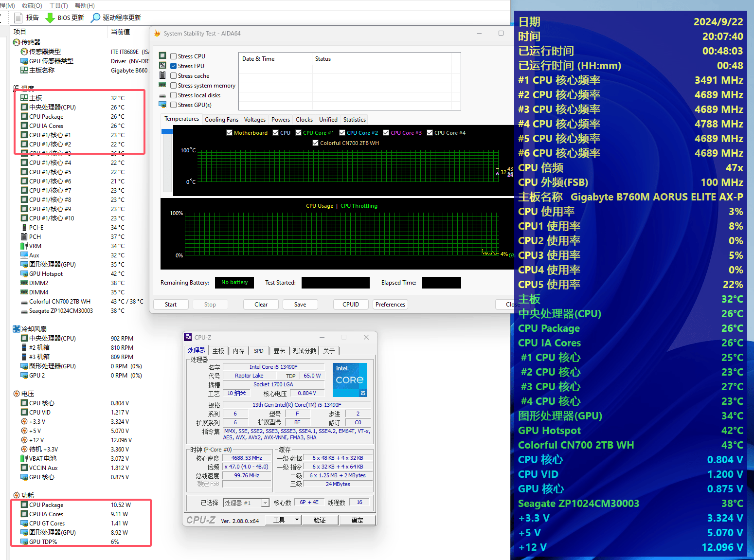
Task: Click the AIDA64 flame icon in title bar
Action: 157,34
